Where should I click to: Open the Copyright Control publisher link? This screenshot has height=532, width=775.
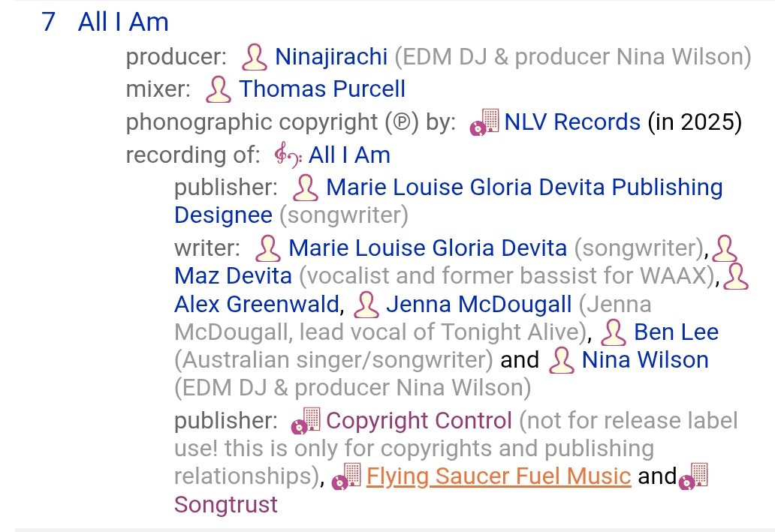pos(418,420)
